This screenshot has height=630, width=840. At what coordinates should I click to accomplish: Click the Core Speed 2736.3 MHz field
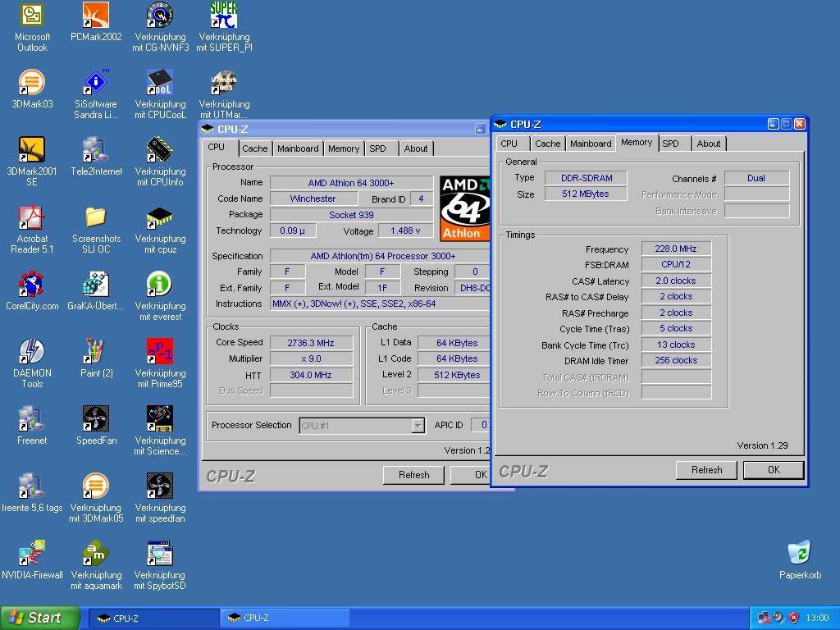311,343
